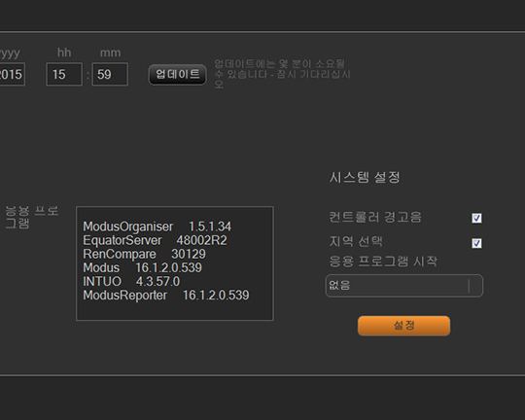Screen dimensions: 525x420
Task: Select the INTUO 4.3.57.0 entry
Action: (x=131, y=281)
